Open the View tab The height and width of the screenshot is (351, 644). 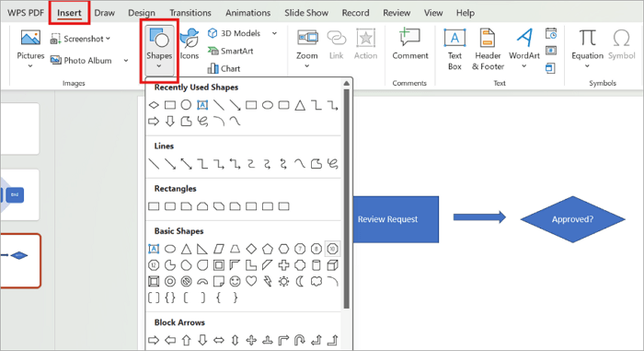click(433, 13)
